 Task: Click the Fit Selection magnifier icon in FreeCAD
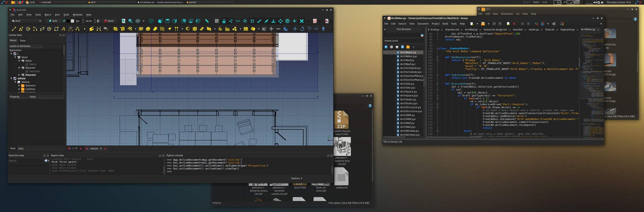130,21
